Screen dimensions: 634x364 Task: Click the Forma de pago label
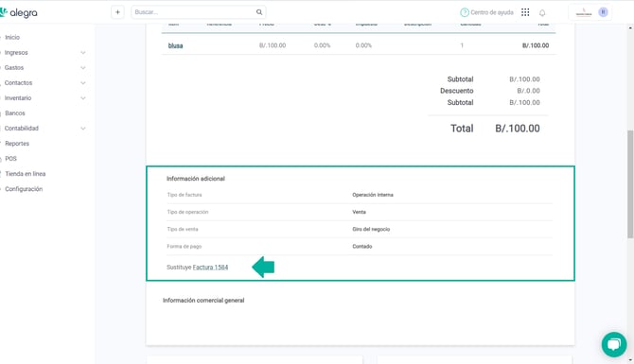click(184, 247)
